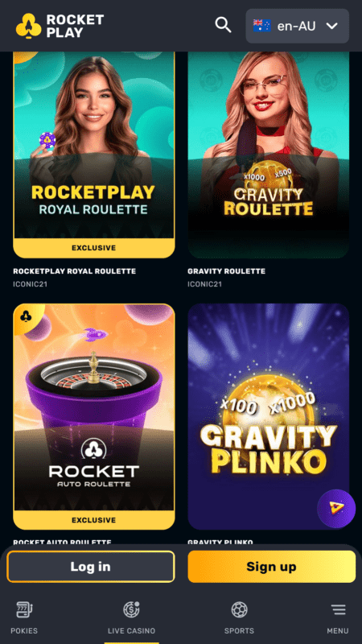This screenshot has height=644, width=362.
Task: Select the Live Casino chip icon
Action: (131, 609)
